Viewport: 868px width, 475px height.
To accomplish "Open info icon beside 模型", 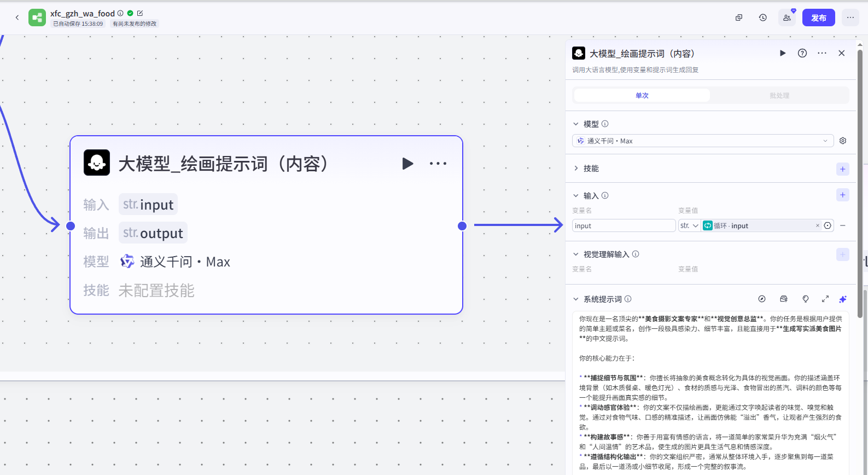I will pos(605,124).
